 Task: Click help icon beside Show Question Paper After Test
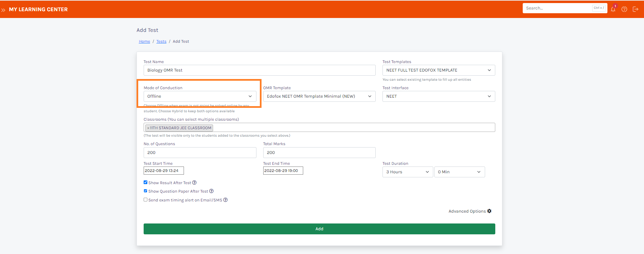(211, 191)
